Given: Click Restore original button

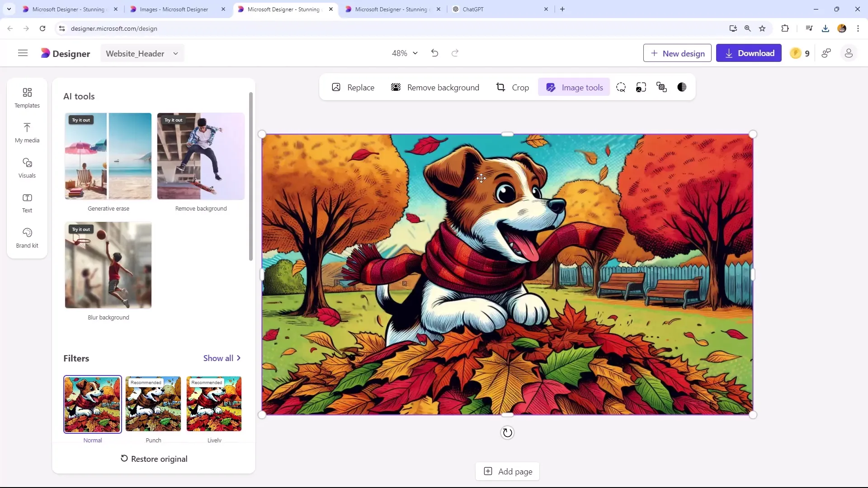Looking at the screenshot, I should click(x=154, y=459).
